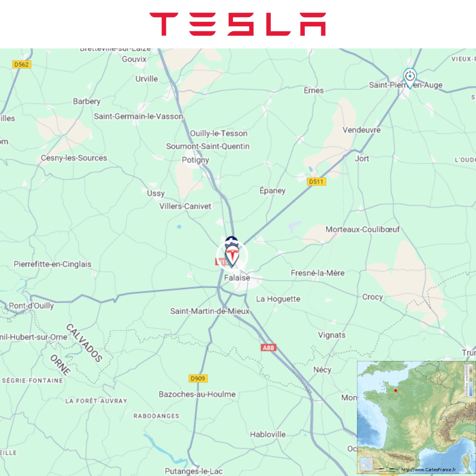Open the France relief inset map thumbnail
The image size is (476, 476).
click(416, 417)
